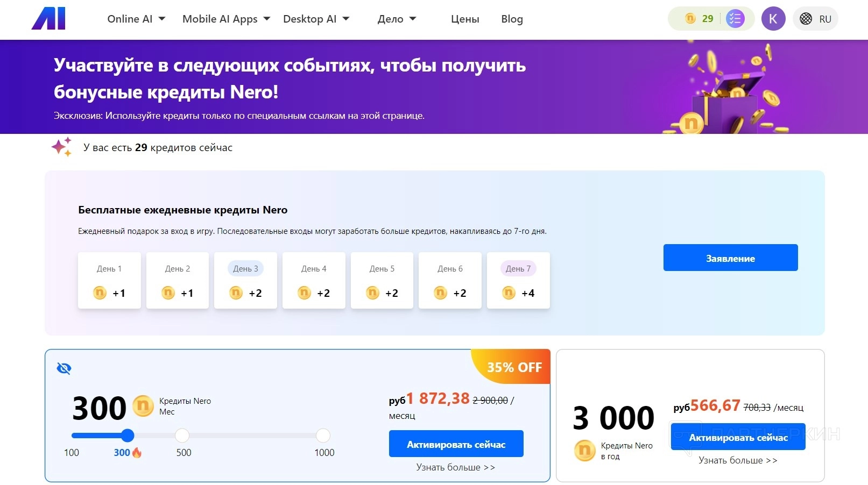Expand the Desktop AI dropdown
Image resolution: width=868 pixels, height=485 pixels.
[316, 19]
